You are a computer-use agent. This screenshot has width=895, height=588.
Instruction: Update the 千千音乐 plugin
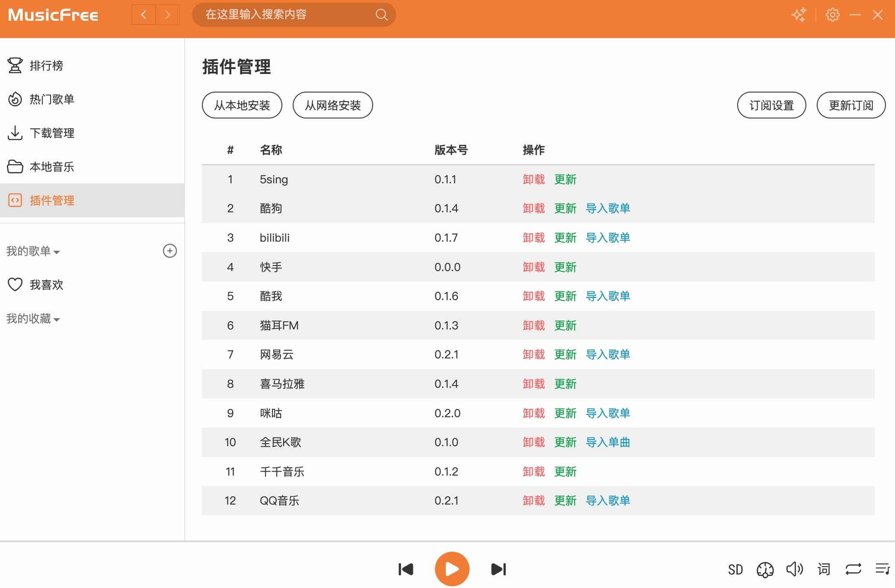point(566,472)
